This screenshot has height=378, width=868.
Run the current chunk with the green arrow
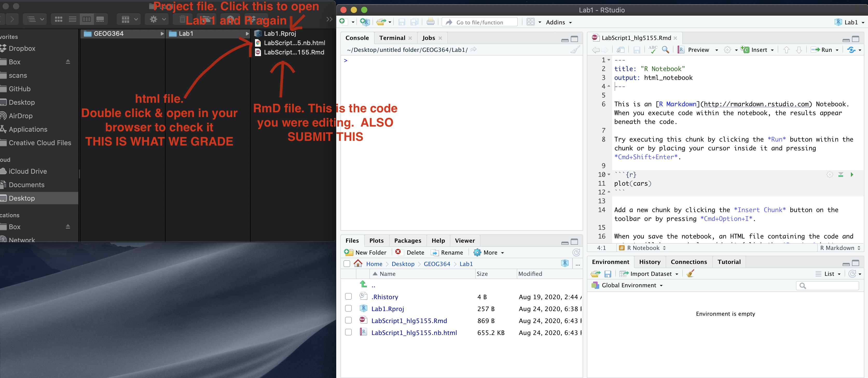852,174
